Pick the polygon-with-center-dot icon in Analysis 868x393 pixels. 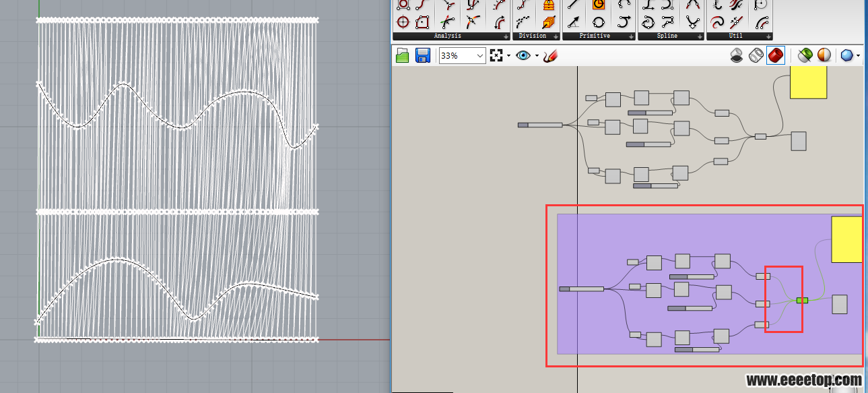click(422, 22)
